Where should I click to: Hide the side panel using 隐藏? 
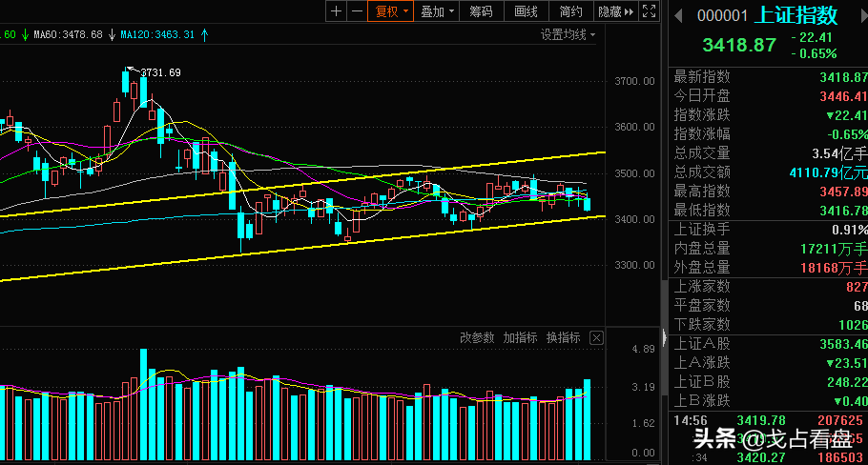(614, 11)
